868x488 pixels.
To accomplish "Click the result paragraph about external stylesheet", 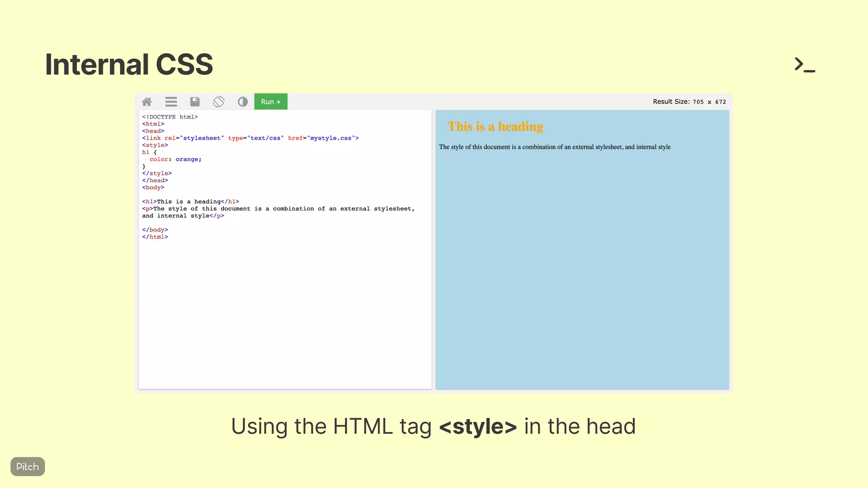I will tap(555, 147).
